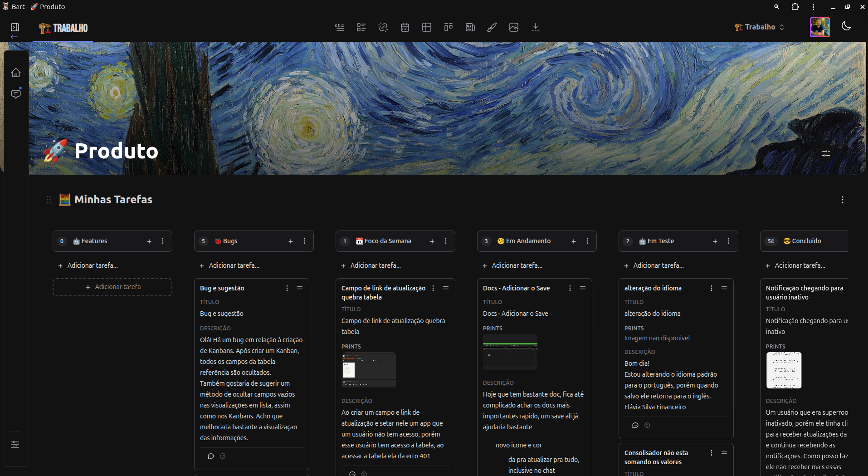868x476 pixels.
Task: Toggle the banner adjustment control on the cover image
Action: click(826, 153)
